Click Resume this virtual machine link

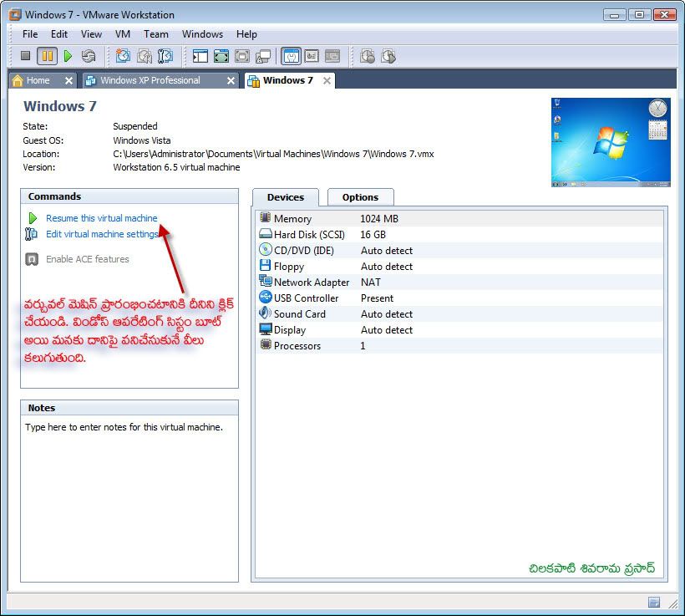101,218
